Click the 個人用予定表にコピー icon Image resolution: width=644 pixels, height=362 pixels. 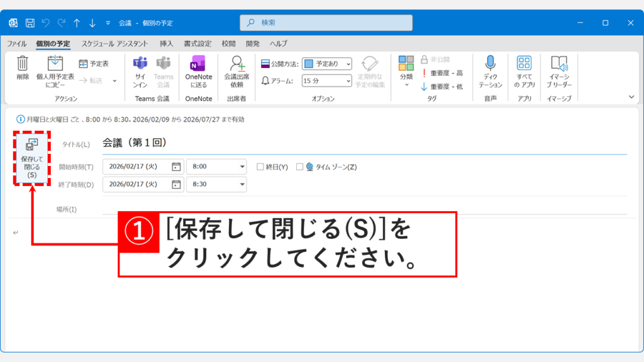pyautogui.click(x=56, y=69)
